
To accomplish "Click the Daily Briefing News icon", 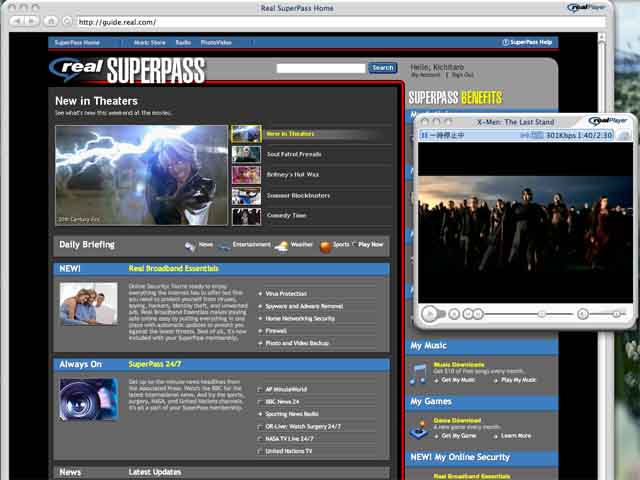I will [190, 246].
